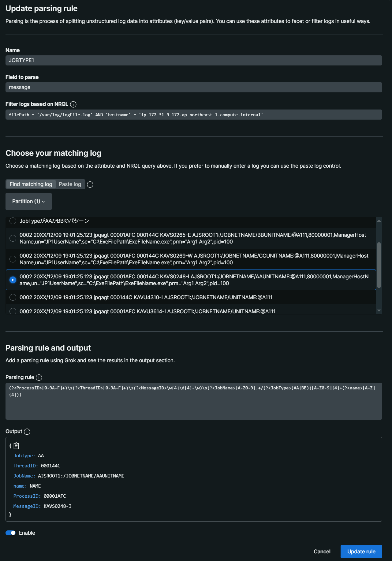The height and width of the screenshot is (561, 392).
Task: Click the Output info icon
Action: (27, 432)
